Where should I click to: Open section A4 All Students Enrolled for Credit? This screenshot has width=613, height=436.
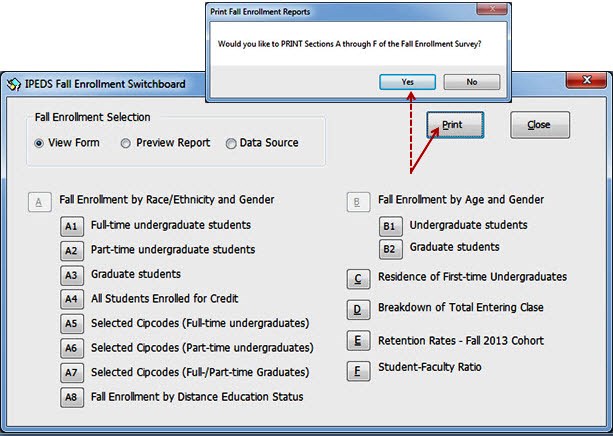coord(72,300)
